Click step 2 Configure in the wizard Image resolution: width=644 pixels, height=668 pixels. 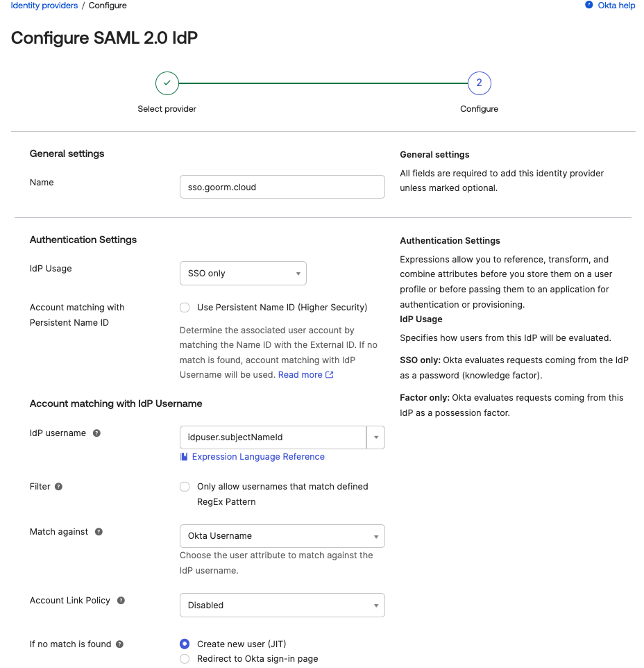pyautogui.click(x=479, y=83)
